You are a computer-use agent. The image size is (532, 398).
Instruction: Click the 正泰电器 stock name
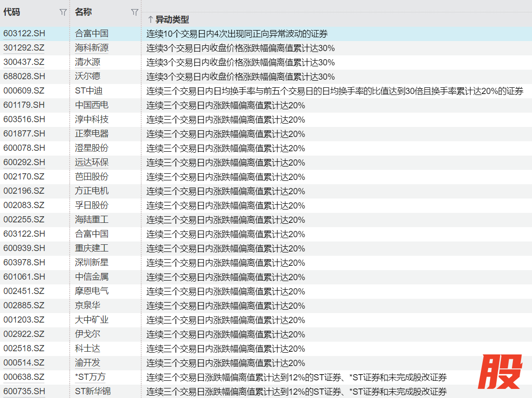point(92,134)
